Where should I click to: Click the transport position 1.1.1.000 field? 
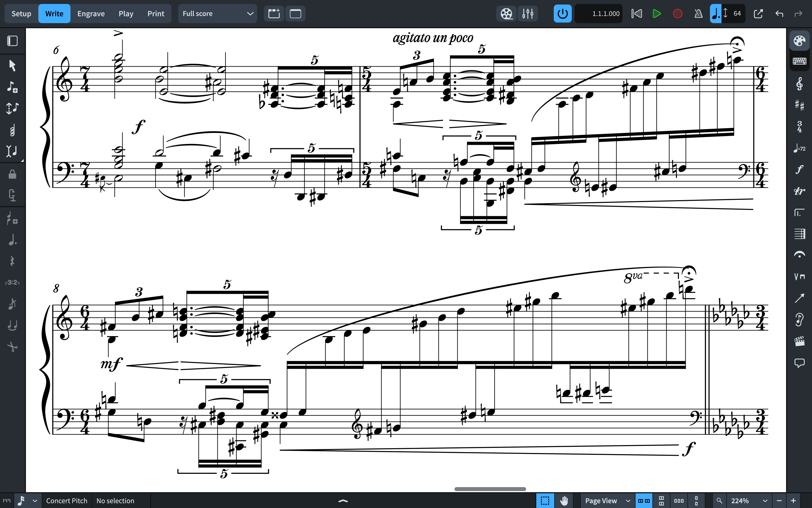599,14
